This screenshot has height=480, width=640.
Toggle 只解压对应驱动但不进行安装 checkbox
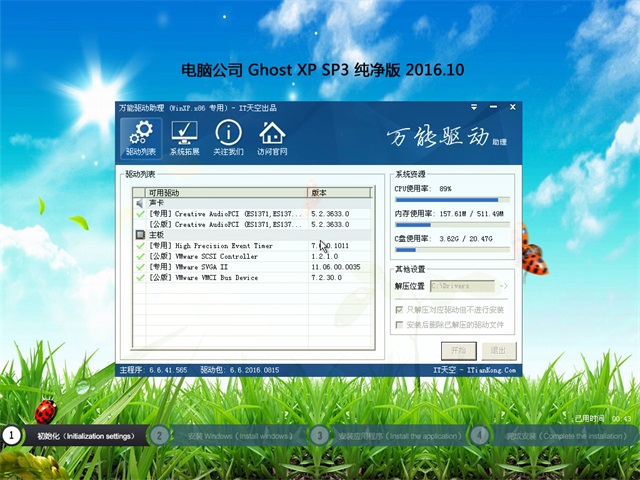click(x=399, y=310)
